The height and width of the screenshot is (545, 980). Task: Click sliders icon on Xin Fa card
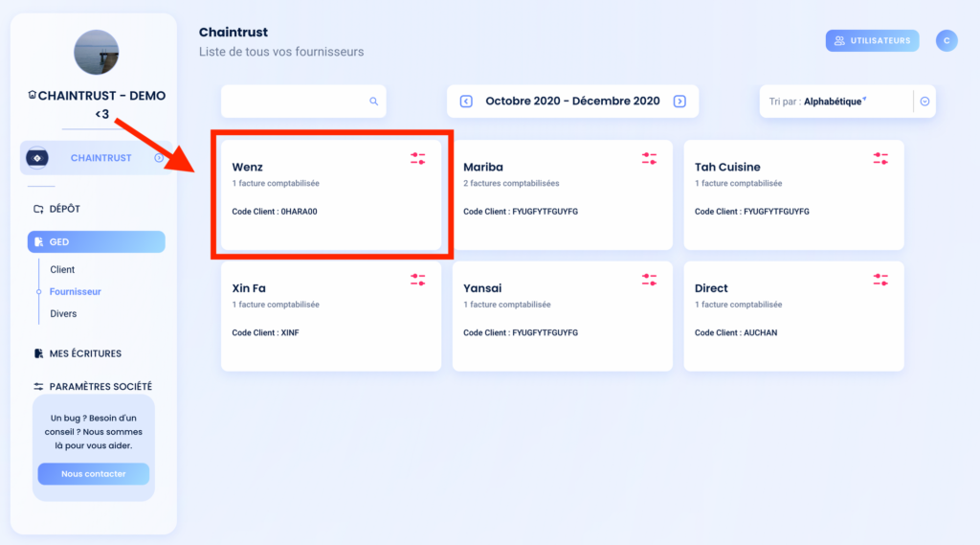pyautogui.click(x=417, y=280)
